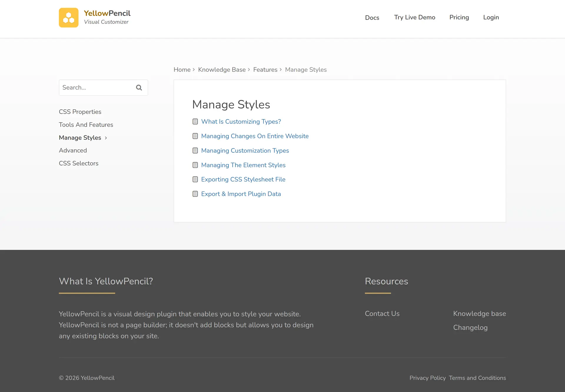Click document icon beside Managing The Element Styles

[195, 165]
